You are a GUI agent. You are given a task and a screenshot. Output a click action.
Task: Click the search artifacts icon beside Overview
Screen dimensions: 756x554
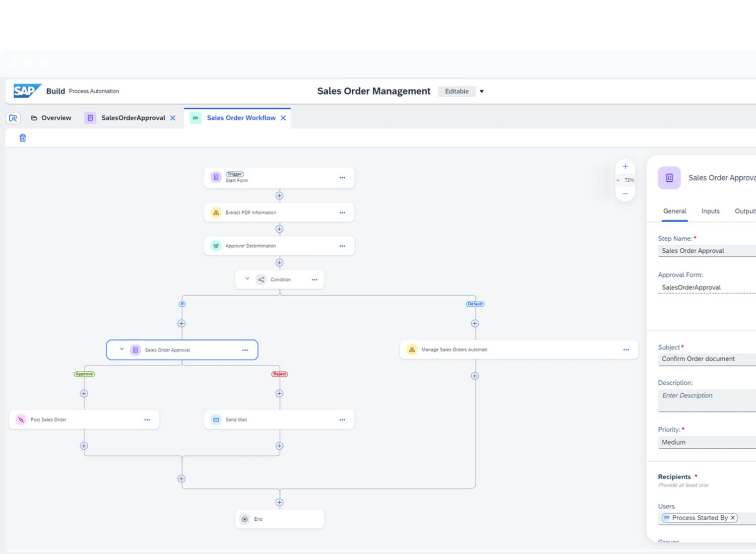(13, 118)
